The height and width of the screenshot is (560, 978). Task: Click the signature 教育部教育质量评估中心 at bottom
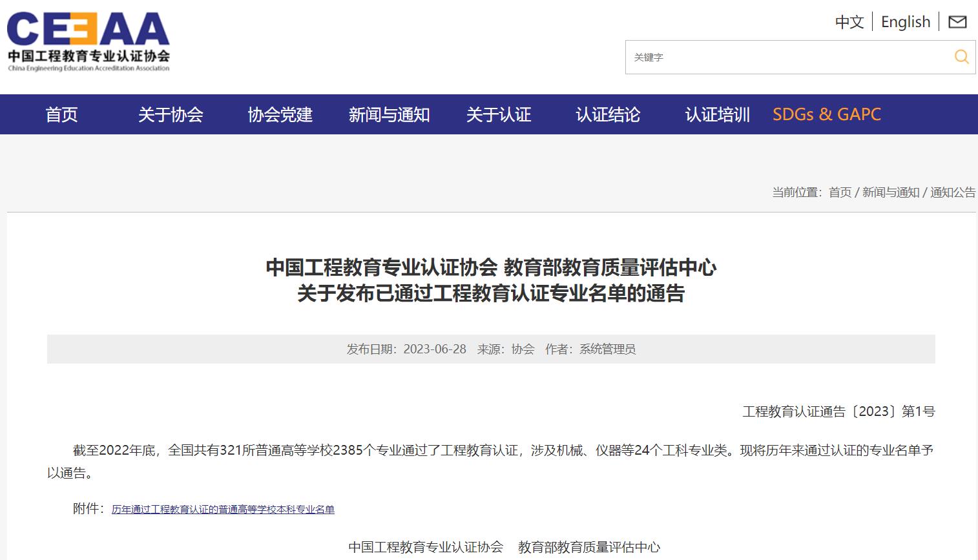(589, 547)
